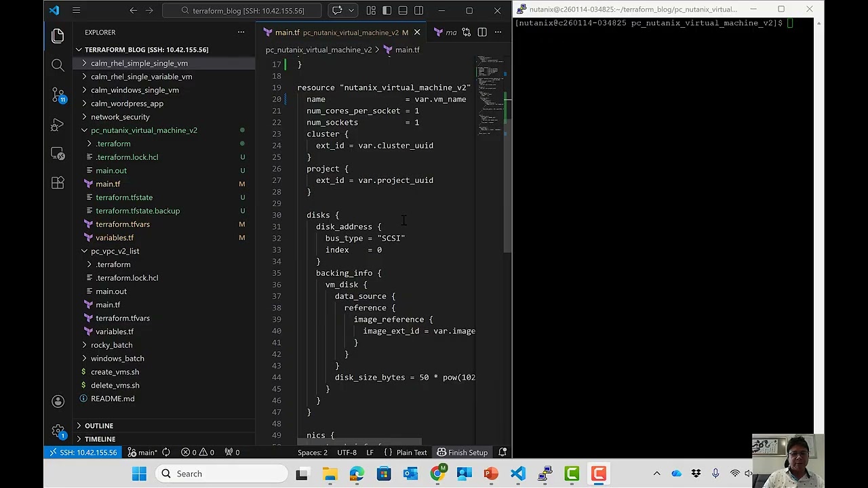The width and height of the screenshot is (868, 488).
Task: Open Source Control view with 11 badge
Action: click(58, 95)
